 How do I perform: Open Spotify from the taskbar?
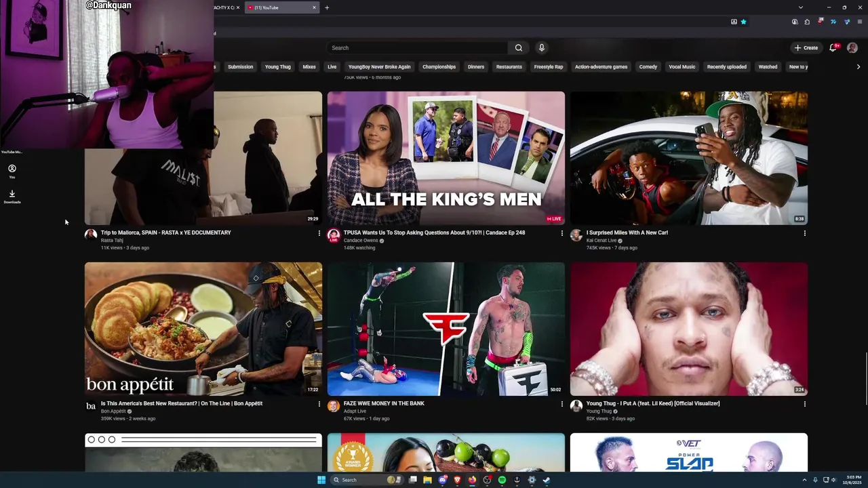pos(502,480)
